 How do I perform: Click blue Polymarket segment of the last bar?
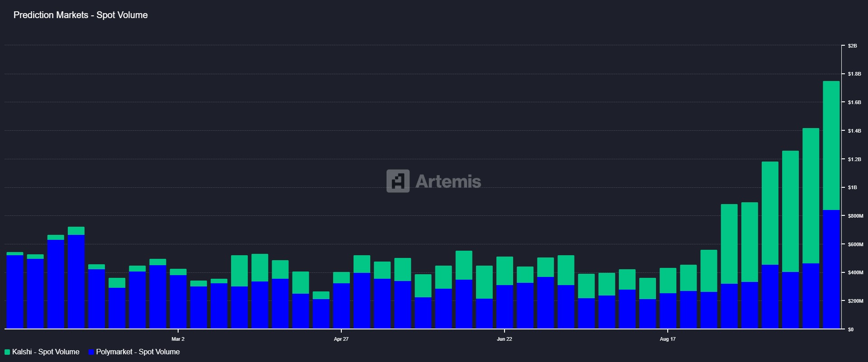pos(831,269)
